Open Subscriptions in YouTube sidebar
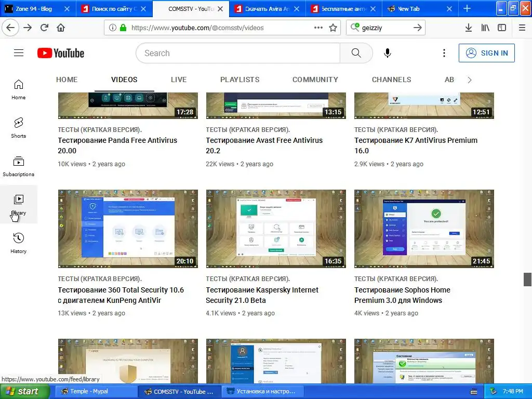Viewport: 532px width, 399px height. (x=18, y=166)
